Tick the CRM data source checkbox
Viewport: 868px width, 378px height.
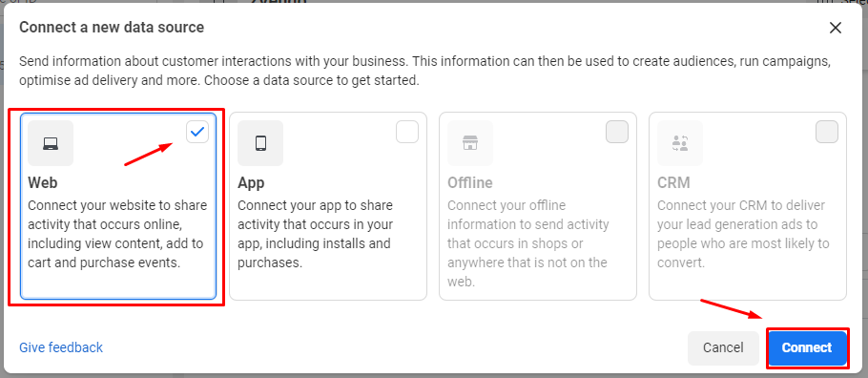827,132
